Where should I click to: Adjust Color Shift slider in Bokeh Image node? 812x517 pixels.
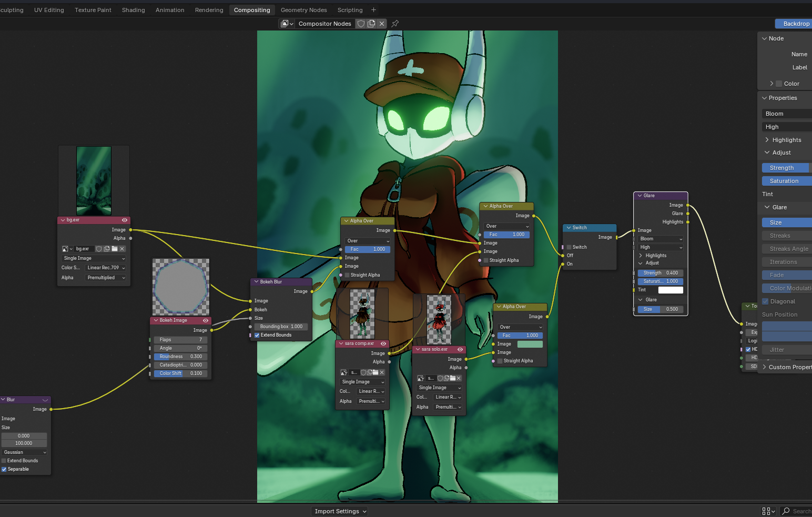click(181, 373)
